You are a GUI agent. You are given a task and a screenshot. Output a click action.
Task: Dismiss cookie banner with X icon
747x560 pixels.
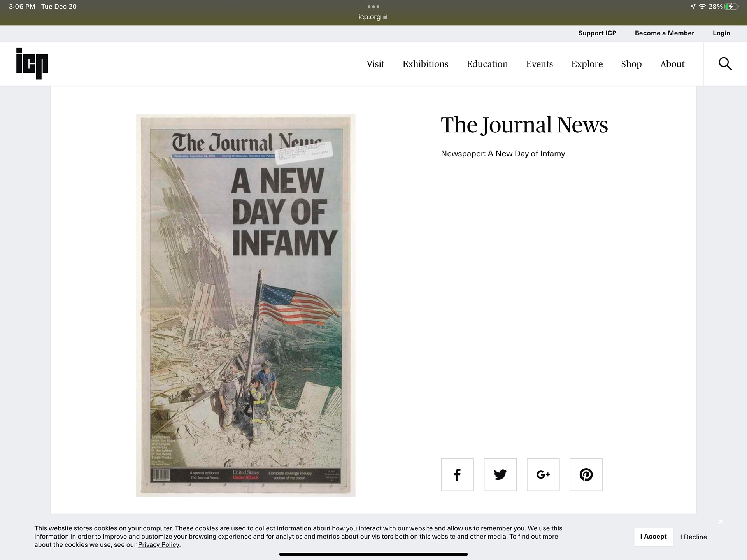(x=721, y=521)
